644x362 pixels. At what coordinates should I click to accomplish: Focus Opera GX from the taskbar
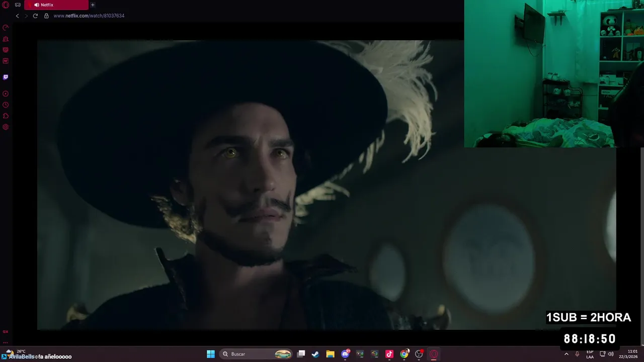pyautogui.click(x=434, y=354)
